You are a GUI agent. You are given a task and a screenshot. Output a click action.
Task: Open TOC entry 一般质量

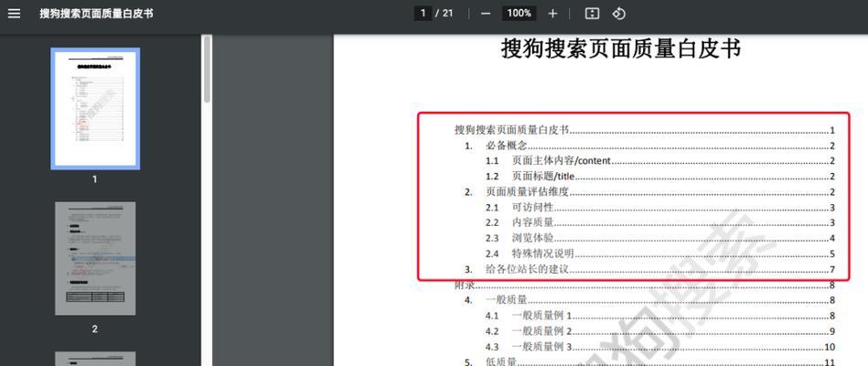(x=649, y=301)
